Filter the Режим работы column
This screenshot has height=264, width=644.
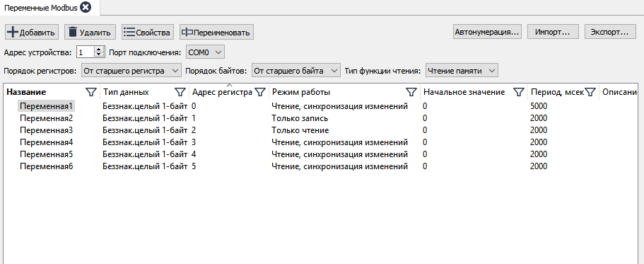coord(411,92)
